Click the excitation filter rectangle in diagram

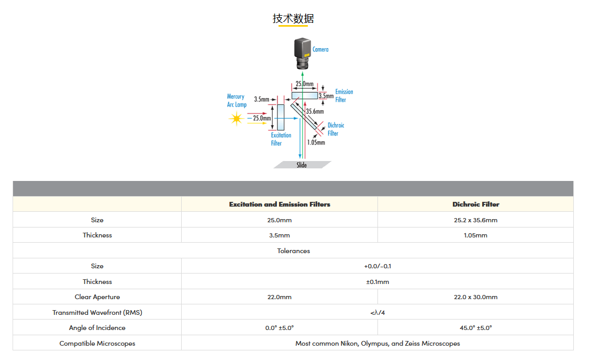(x=280, y=117)
